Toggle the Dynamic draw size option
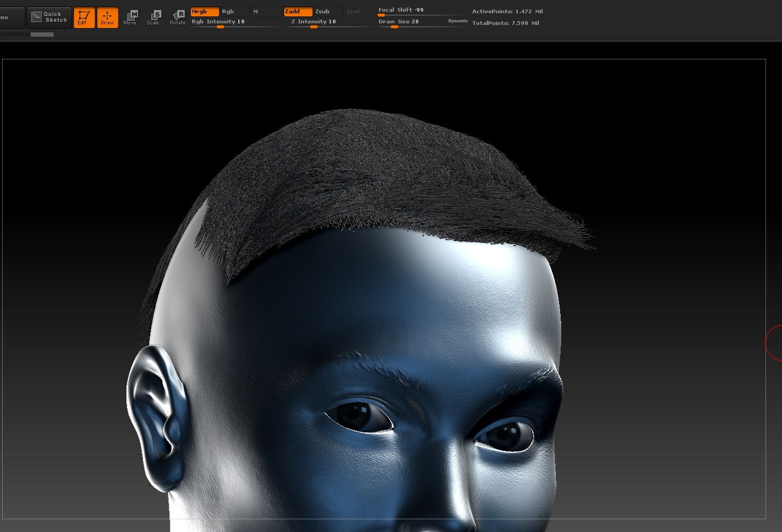The image size is (782, 532). [x=458, y=21]
